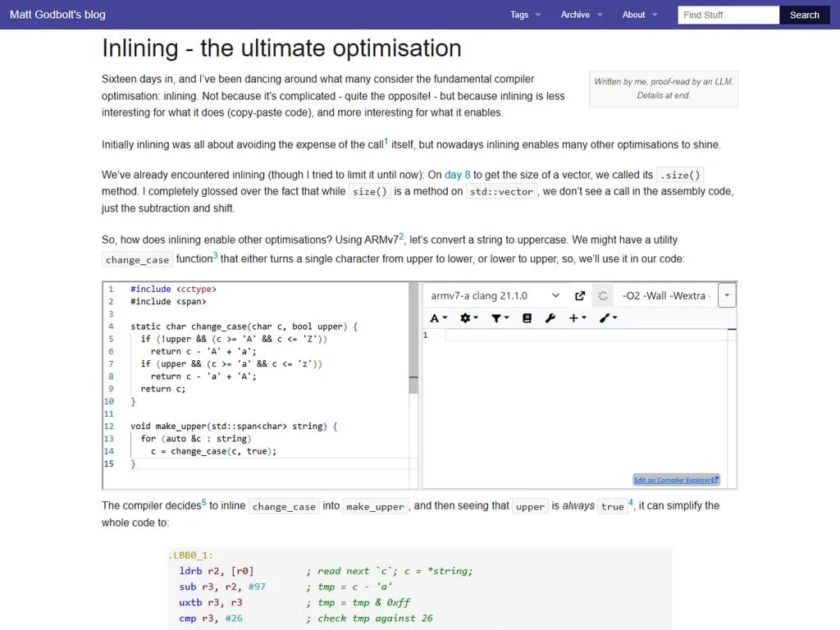
Task: Click the wrench overrides icon
Action: (x=550, y=318)
